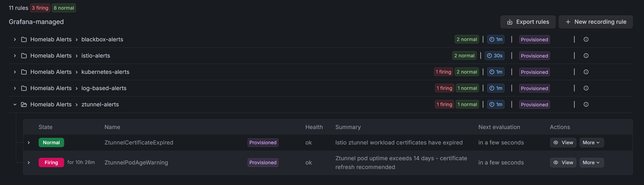
Task: Click info icon on ztunnel-alerts row
Action: pyautogui.click(x=586, y=104)
